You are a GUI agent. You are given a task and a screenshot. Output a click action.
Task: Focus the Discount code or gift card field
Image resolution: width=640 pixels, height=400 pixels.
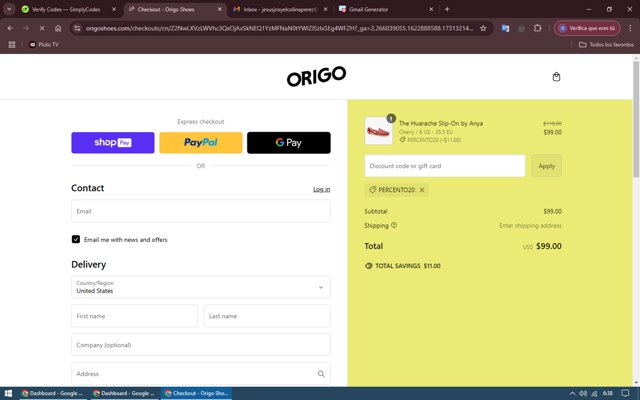pos(445,166)
